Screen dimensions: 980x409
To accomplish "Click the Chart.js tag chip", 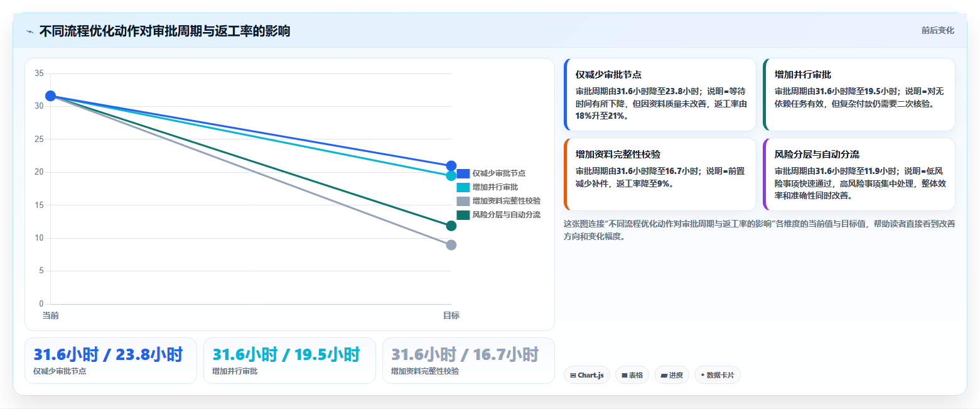I will tap(587, 375).
